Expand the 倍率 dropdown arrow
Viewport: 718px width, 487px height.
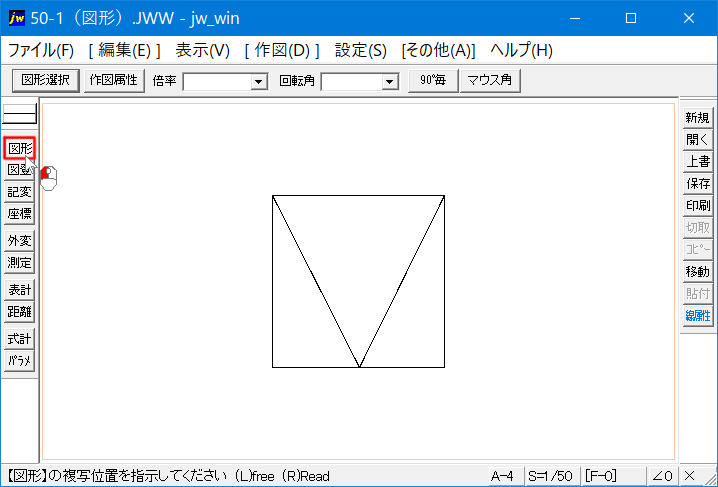coord(259,81)
